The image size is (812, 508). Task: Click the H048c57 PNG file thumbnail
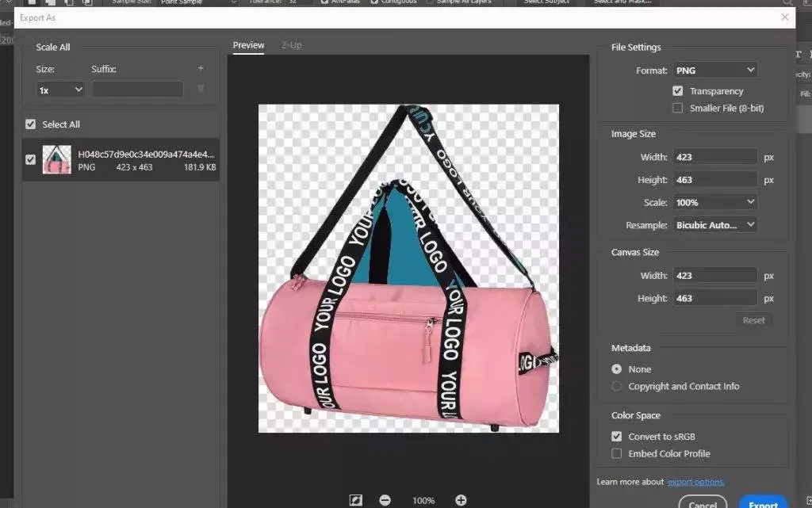pyautogui.click(x=56, y=159)
